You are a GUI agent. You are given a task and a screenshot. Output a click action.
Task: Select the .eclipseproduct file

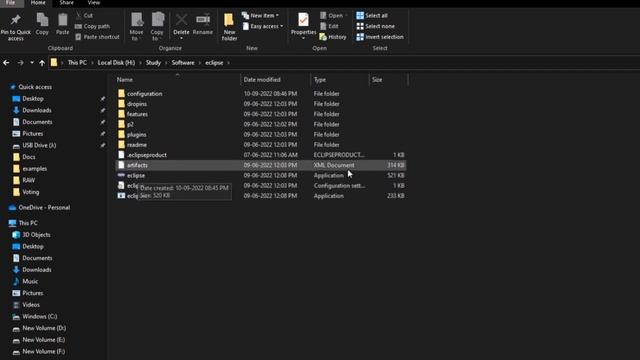click(x=261, y=155)
